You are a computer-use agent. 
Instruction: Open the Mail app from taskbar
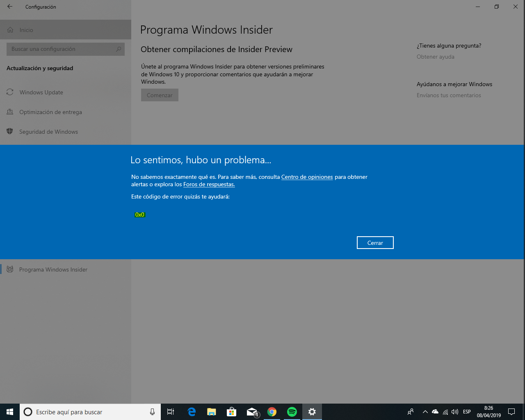[x=252, y=412]
